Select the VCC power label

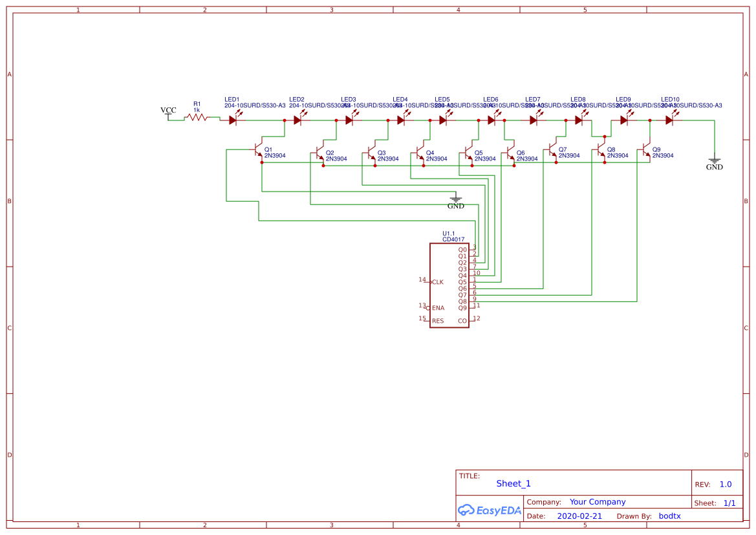[168, 110]
